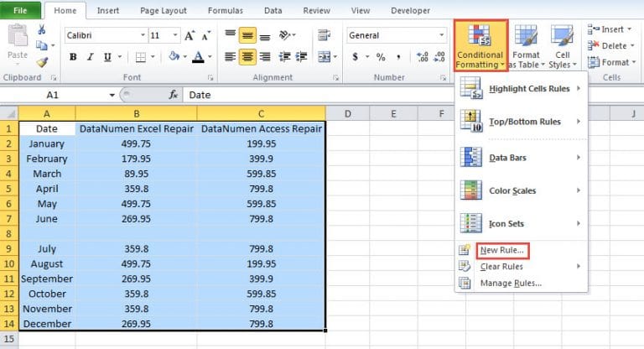Open the File tab

[20, 10]
